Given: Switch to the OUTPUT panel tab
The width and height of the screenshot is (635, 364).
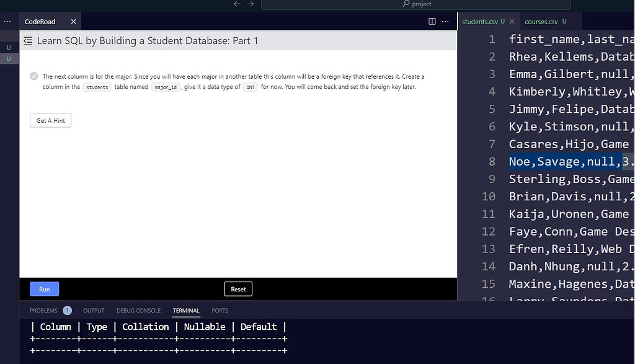Looking at the screenshot, I should pos(94,310).
